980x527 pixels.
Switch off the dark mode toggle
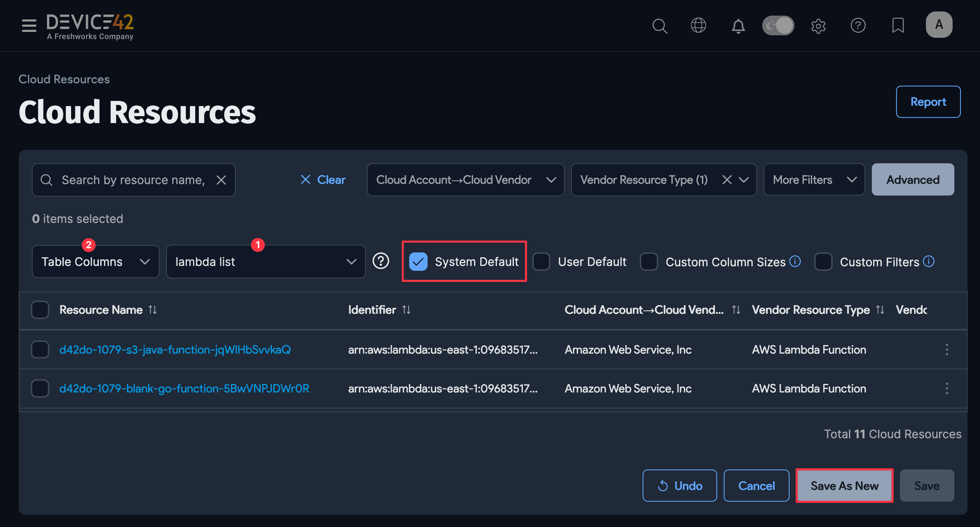pos(778,25)
